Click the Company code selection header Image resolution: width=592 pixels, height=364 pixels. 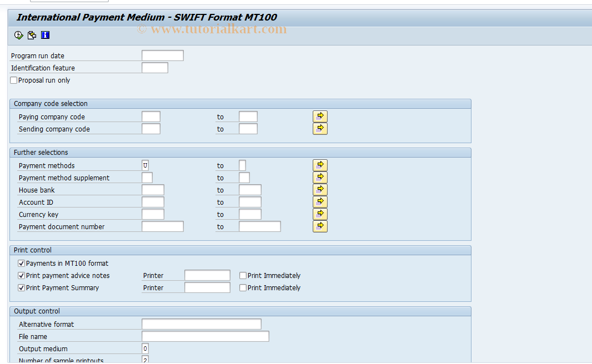tap(51, 103)
